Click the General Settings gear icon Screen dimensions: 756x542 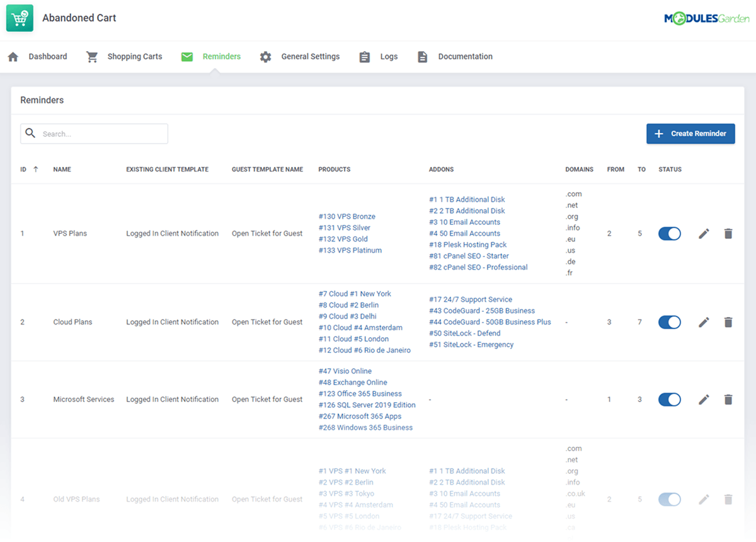(x=265, y=57)
